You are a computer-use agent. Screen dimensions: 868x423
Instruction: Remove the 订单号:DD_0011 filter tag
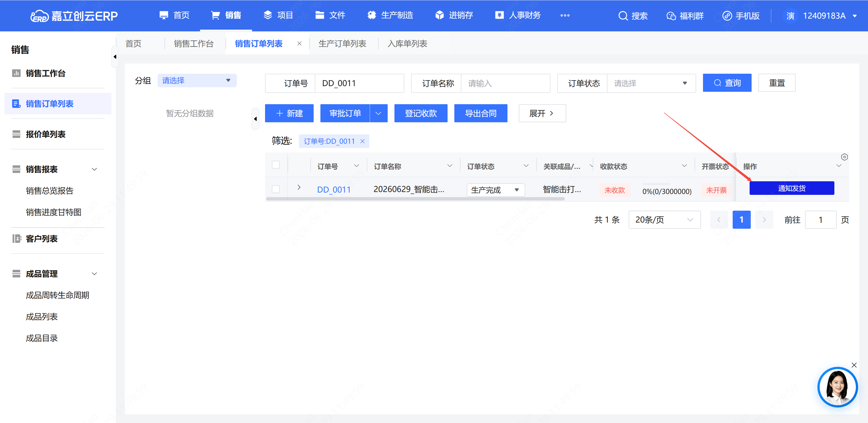363,141
